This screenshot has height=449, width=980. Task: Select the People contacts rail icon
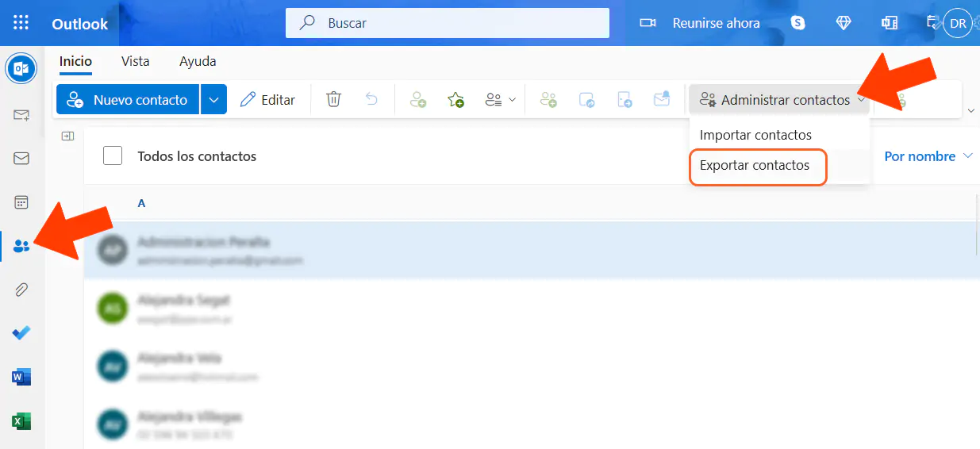pyautogui.click(x=21, y=246)
